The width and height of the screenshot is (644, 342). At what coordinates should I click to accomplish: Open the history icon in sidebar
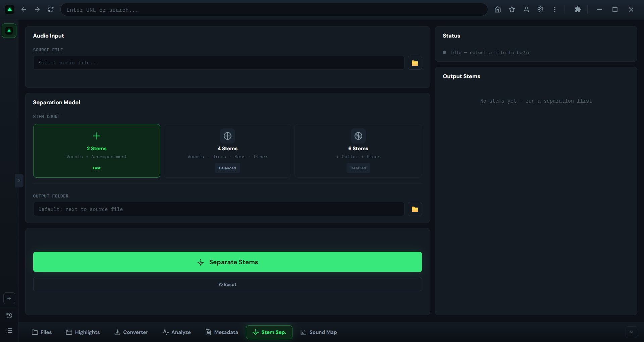point(9,316)
